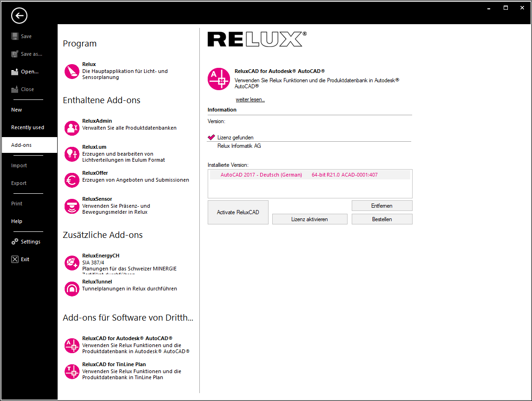Click the empty area of installed versions list
Screen dimensions: 532x401
tap(310, 189)
